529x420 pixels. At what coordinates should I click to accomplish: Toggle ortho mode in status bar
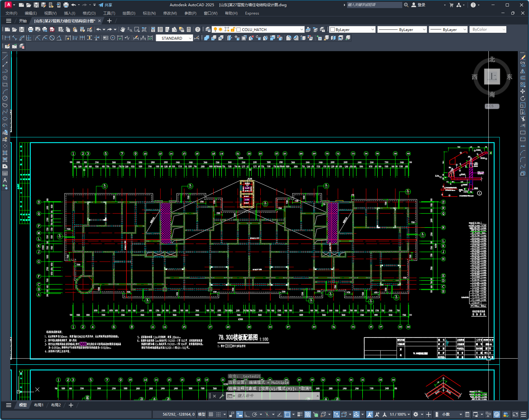click(x=247, y=414)
